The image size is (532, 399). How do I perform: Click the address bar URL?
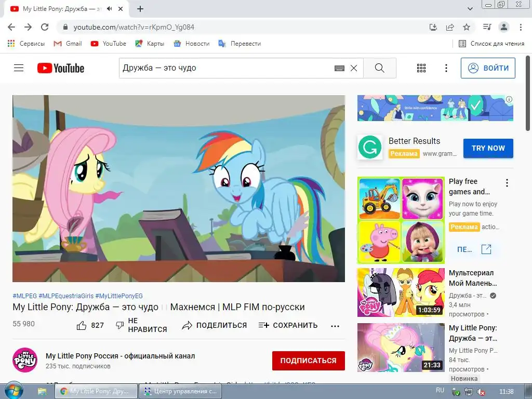pyautogui.click(x=134, y=27)
